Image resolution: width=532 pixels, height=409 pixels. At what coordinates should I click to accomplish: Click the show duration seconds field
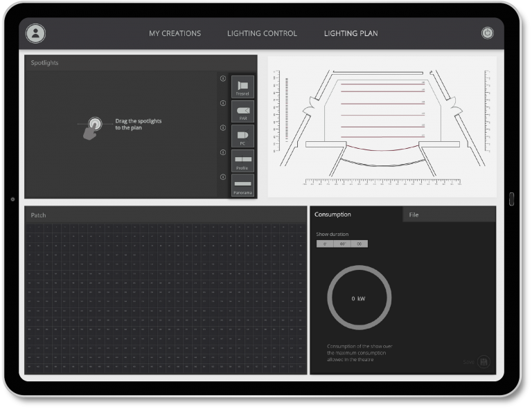click(359, 244)
